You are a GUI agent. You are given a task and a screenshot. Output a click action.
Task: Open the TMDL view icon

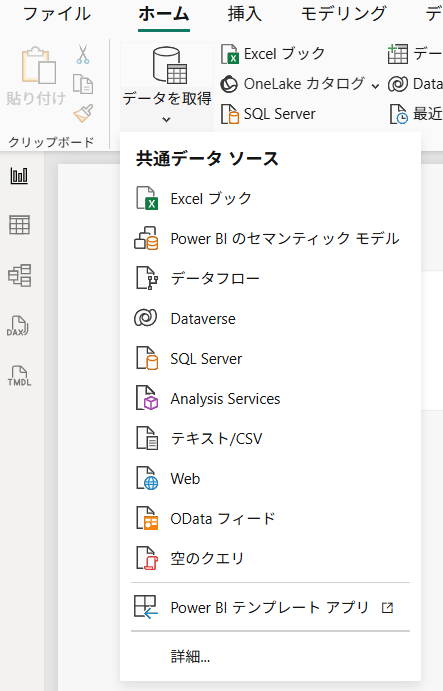pyautogui.click(x=19, y=376)
